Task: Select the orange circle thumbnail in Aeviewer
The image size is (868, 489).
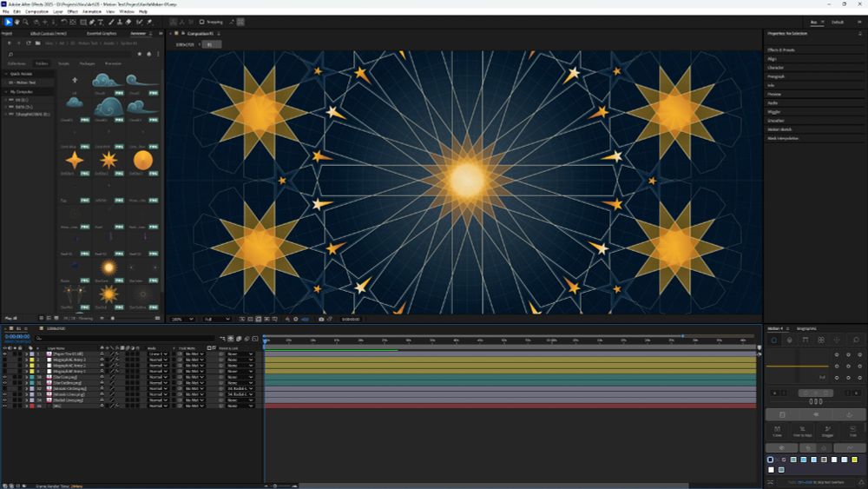Action: tap(143, 160)
